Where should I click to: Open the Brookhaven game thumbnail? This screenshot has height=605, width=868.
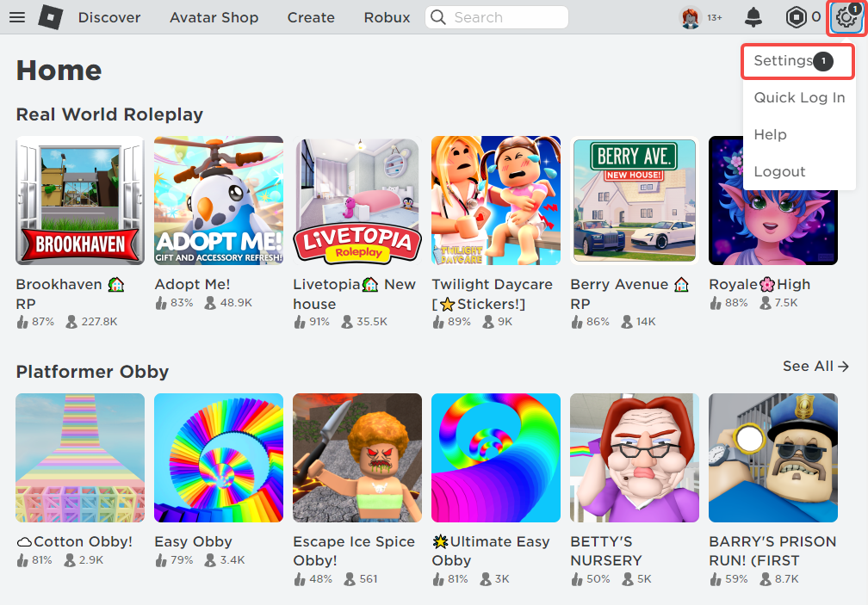point(80,201)
